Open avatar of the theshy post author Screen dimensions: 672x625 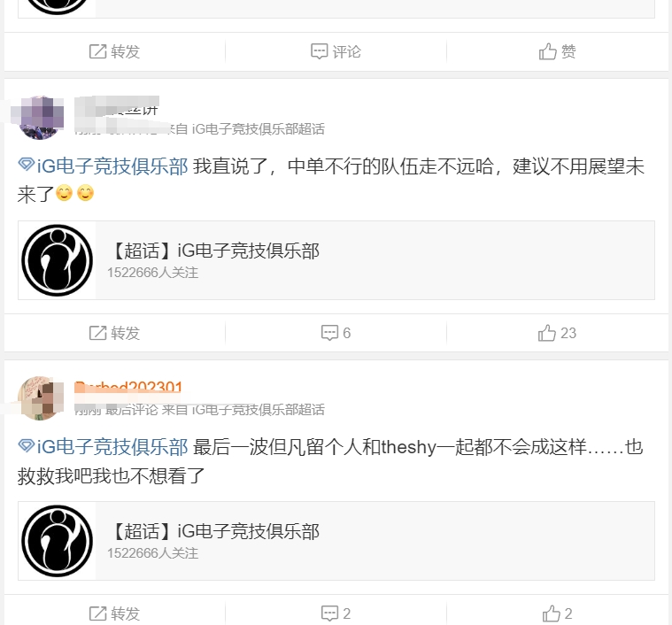(41, 398)
